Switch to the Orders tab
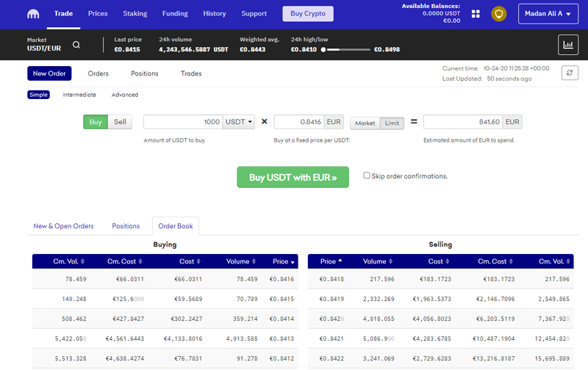Screen dimensions: 588x370 (x=98, y=73)
